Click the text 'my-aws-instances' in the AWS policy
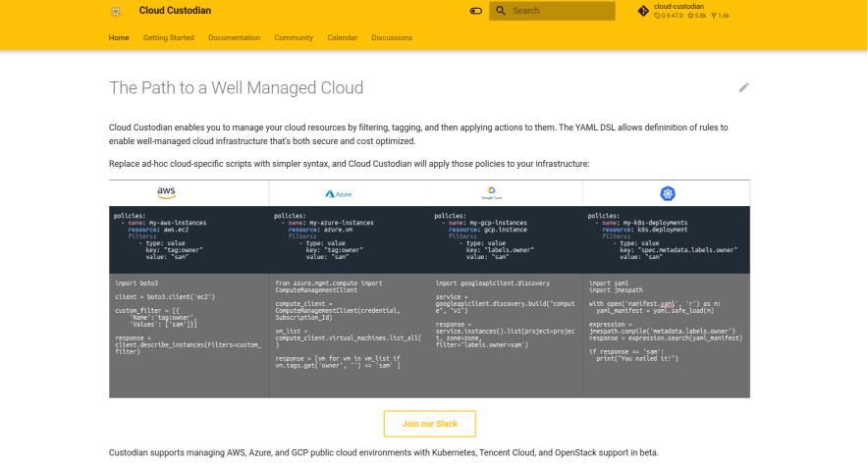Viewport: 868px width, 465px height. (x=178, y=223)
